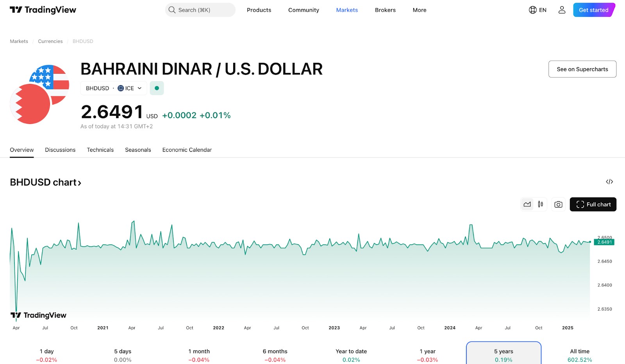Take a chart snapshot with camera icon

tap(558, 204)
